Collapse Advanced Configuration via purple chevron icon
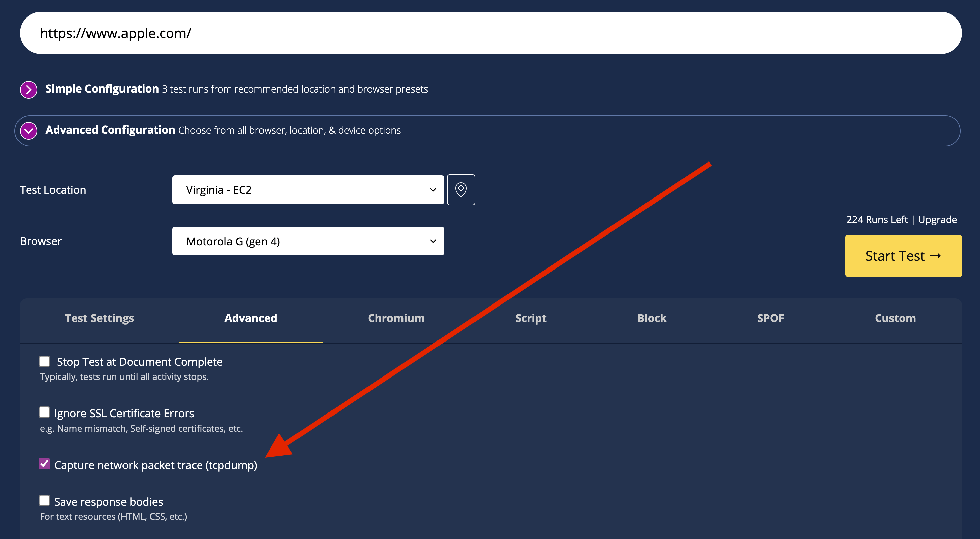 (x=29, y=131)
